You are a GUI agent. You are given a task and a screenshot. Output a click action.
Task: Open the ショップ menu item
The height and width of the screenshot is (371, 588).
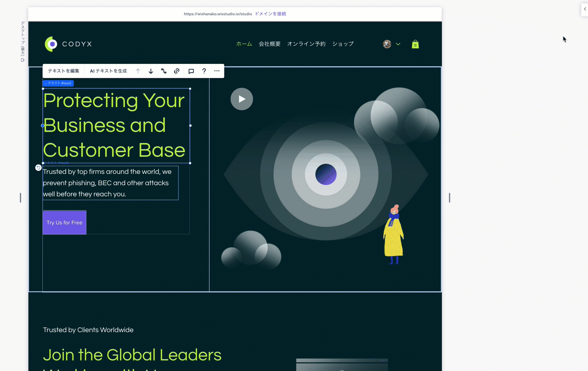click(343, 44)
